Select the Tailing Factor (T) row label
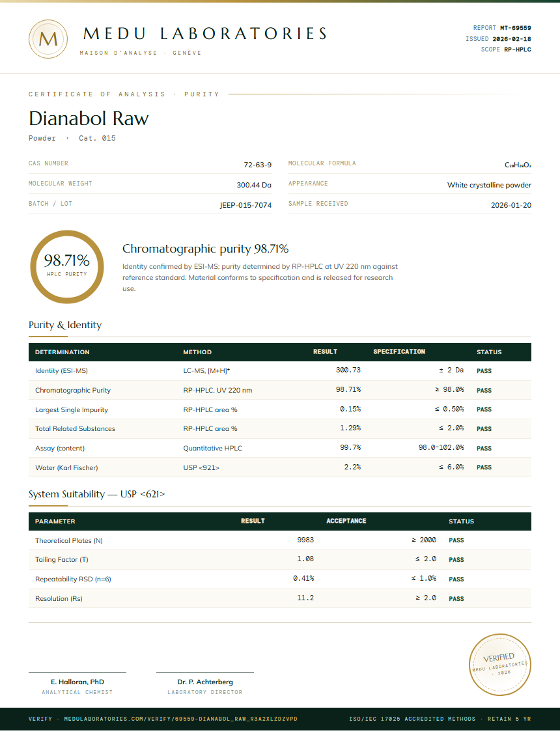This screenshot has width=560, height=750. (x=62, y=559)
